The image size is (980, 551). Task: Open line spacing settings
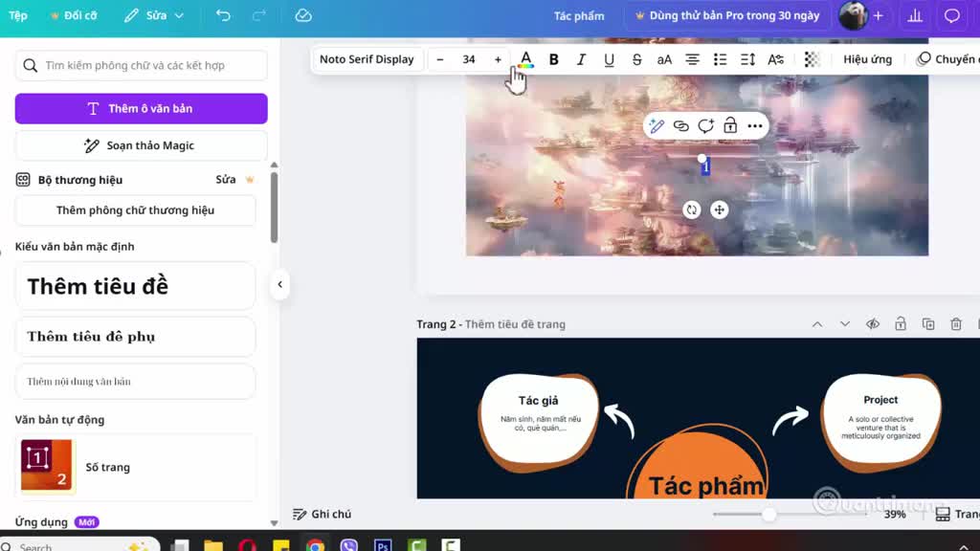pyautogui.click(x=747, y=59)
